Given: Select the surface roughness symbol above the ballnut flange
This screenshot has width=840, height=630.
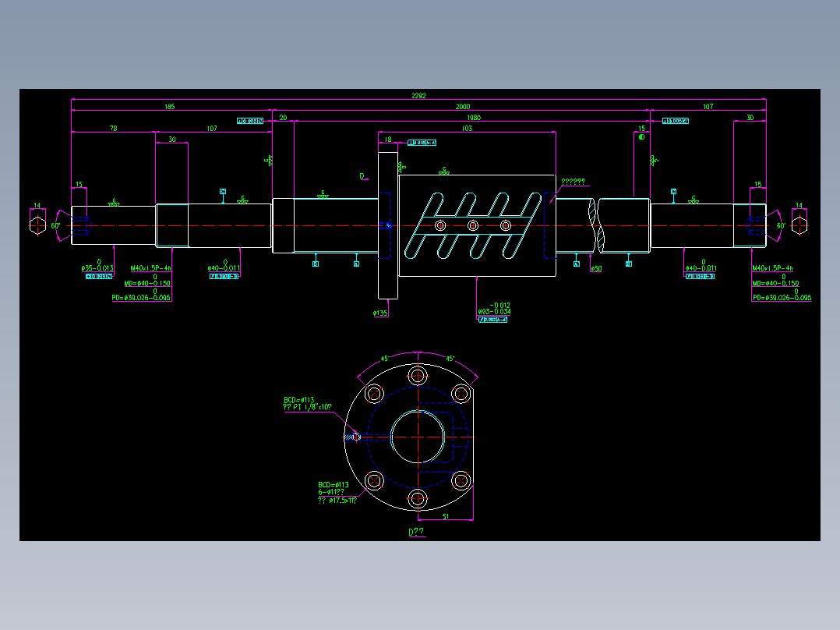Looking at the screenshot, I should point(443,170).
